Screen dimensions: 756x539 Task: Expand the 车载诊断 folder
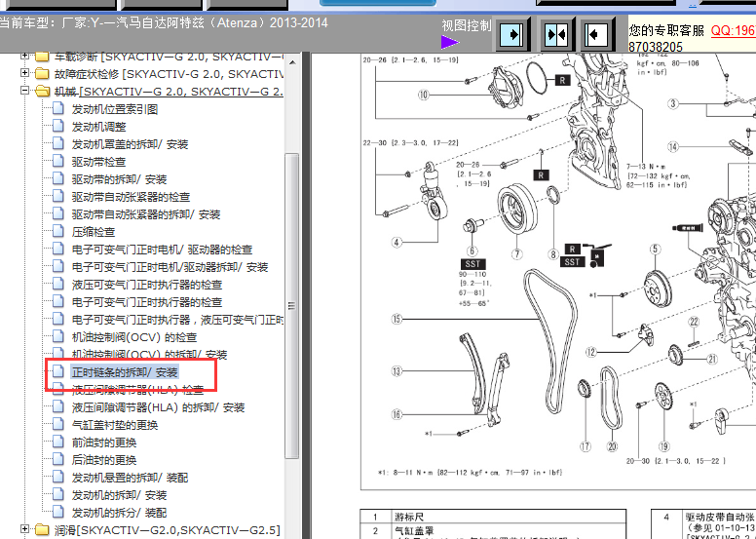(24, 56)
